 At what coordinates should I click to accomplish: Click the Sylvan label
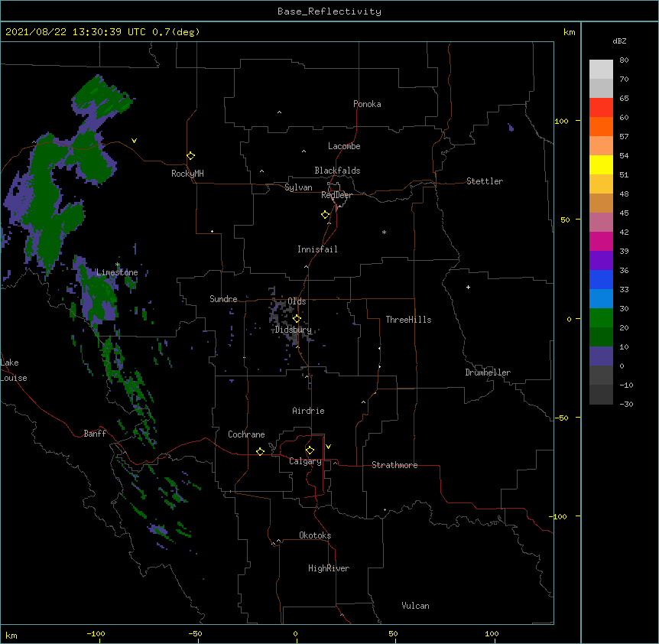(x=298, y=187)
